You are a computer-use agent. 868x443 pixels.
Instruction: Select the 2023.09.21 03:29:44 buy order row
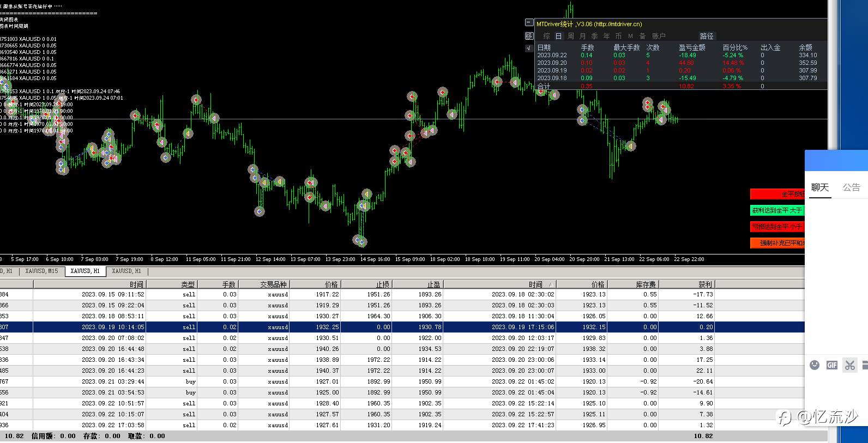402,381
